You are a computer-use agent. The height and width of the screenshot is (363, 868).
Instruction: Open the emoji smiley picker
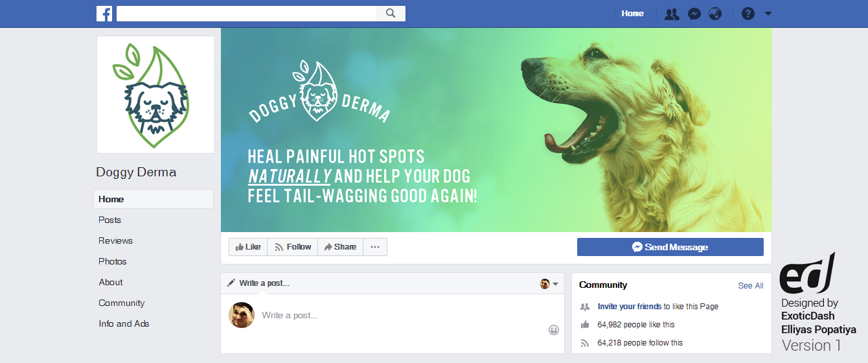coord(554,330)
